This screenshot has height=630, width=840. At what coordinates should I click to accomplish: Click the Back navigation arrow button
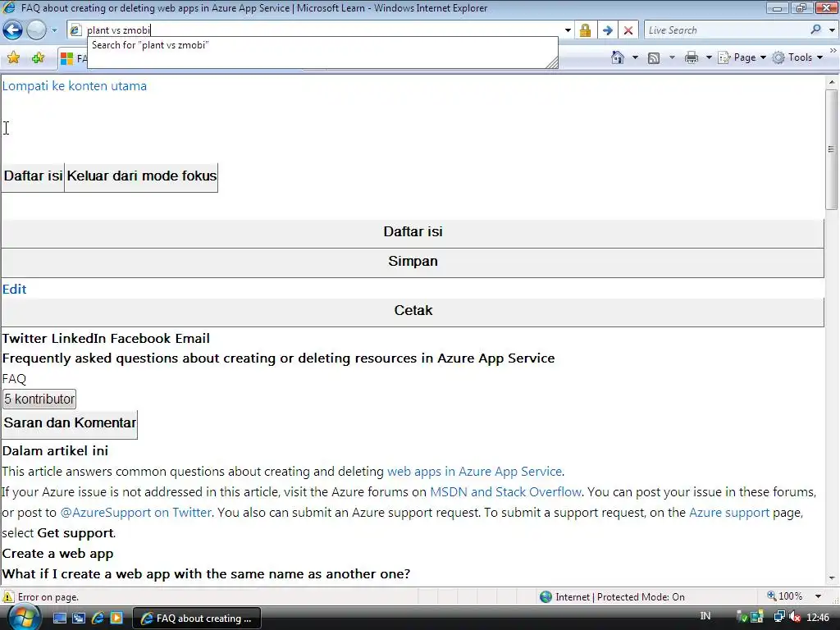13,30
